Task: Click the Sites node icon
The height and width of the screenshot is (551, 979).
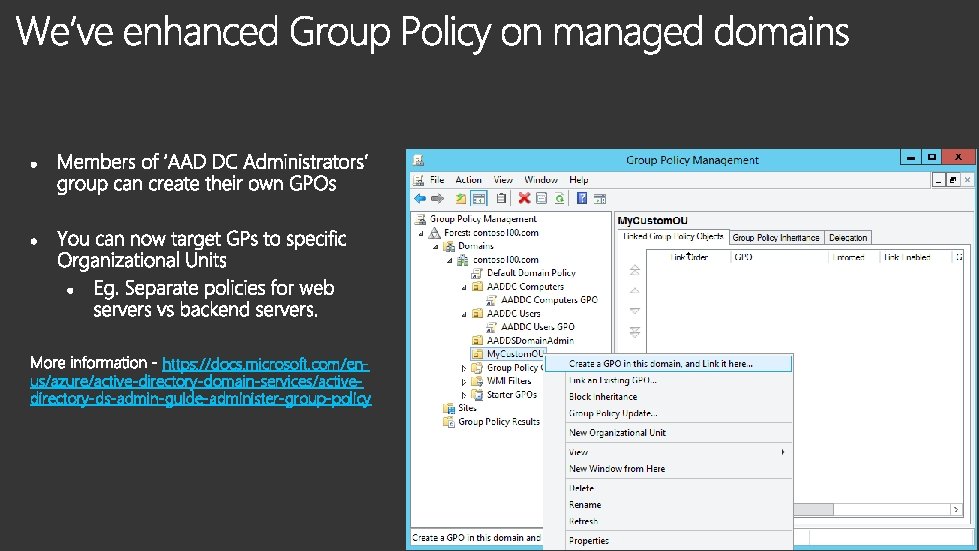Action: tap(449, 408)
